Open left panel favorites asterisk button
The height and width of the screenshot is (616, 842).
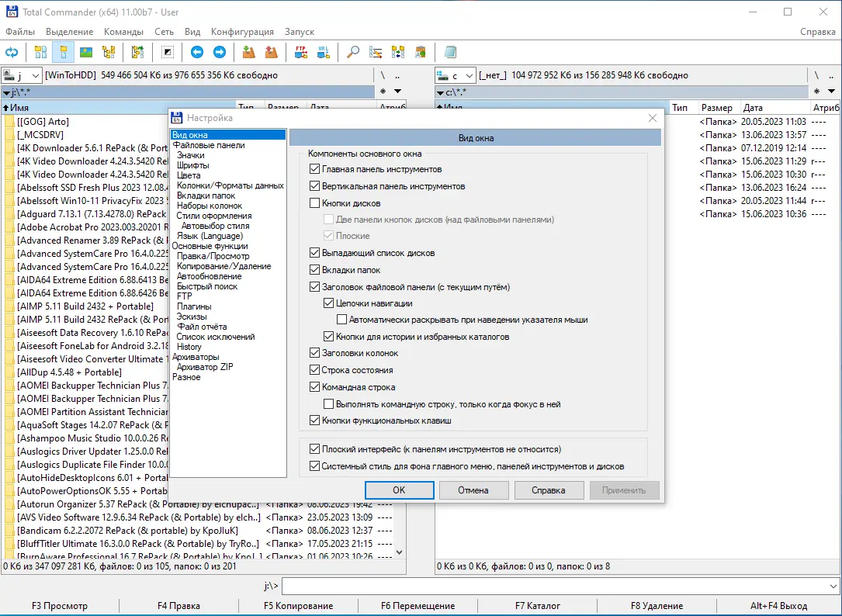383,92
